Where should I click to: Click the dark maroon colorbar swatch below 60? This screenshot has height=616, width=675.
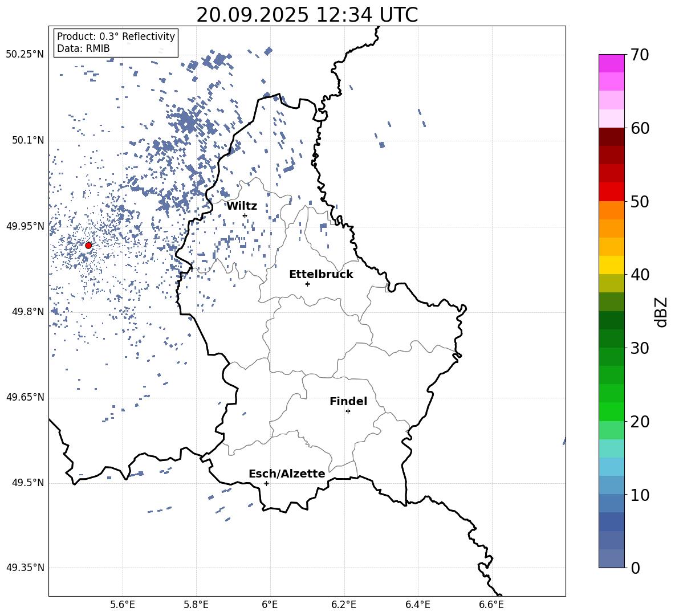612,137
